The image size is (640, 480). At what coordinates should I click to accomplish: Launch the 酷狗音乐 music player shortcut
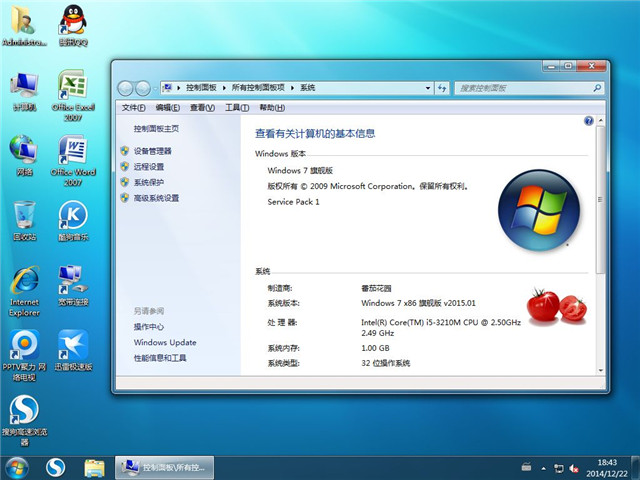tap(73, 221)
